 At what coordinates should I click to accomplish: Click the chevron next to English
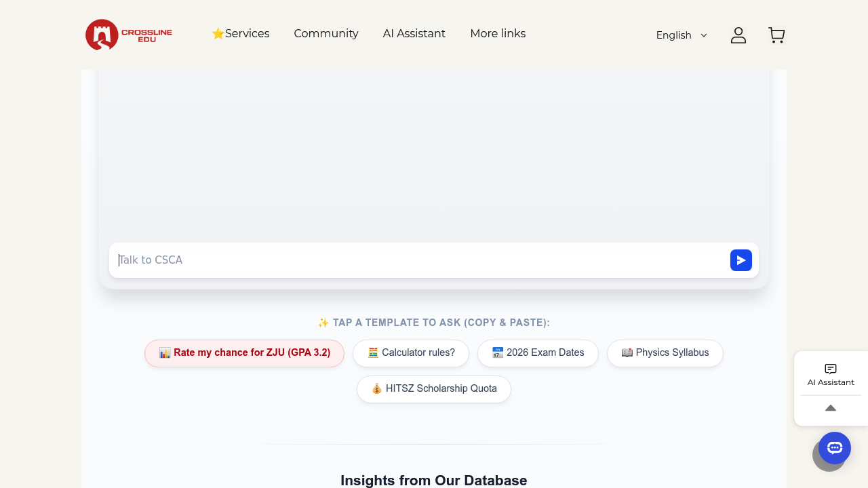(x=704, y=35)
